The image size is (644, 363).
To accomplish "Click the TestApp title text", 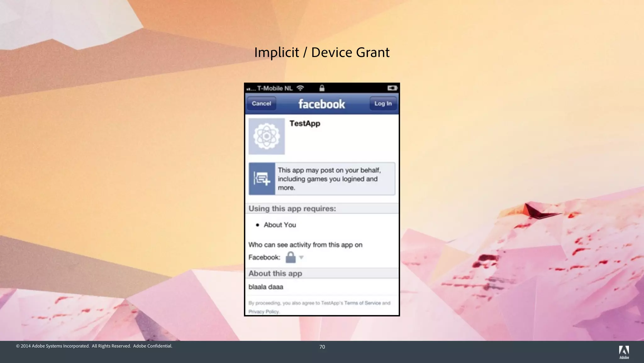I will pyautogui.click(x=305, y=123).
